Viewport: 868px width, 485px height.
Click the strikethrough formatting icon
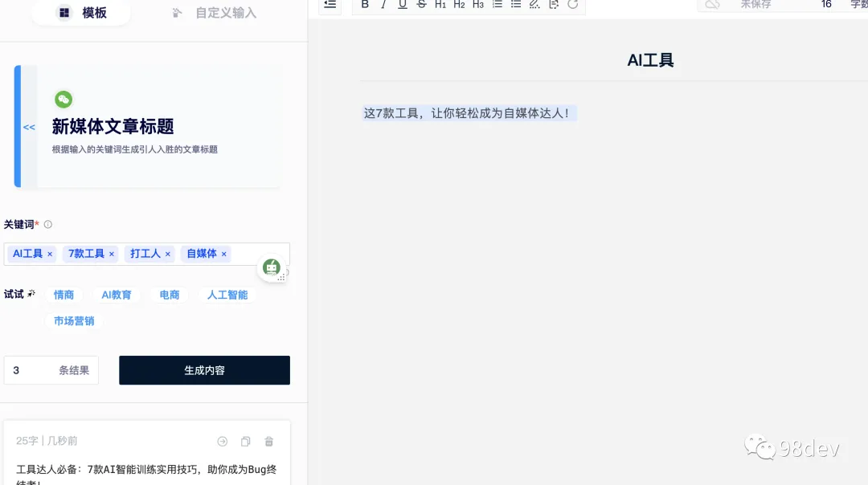pyautogui.click(x=421, y=5)
